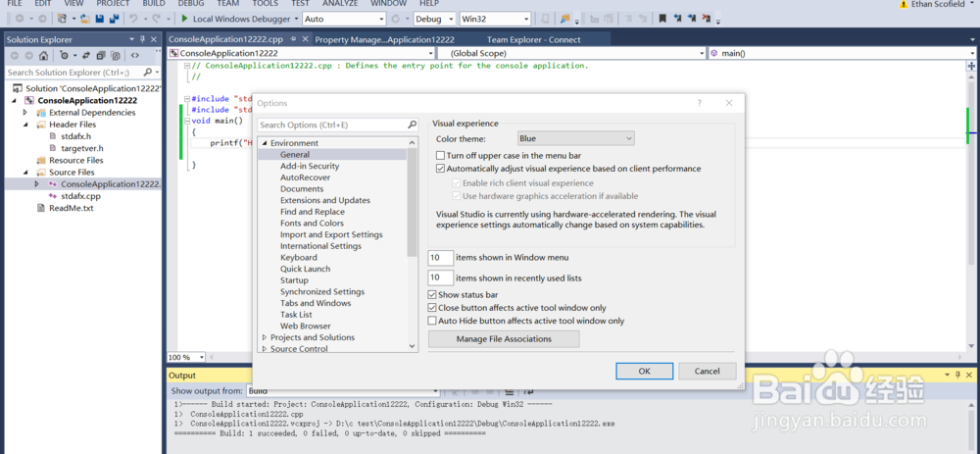The height and width of the screenshot is (454, 980).
Task: Click the Find in Files icon
Action: [x=565, y=19]
